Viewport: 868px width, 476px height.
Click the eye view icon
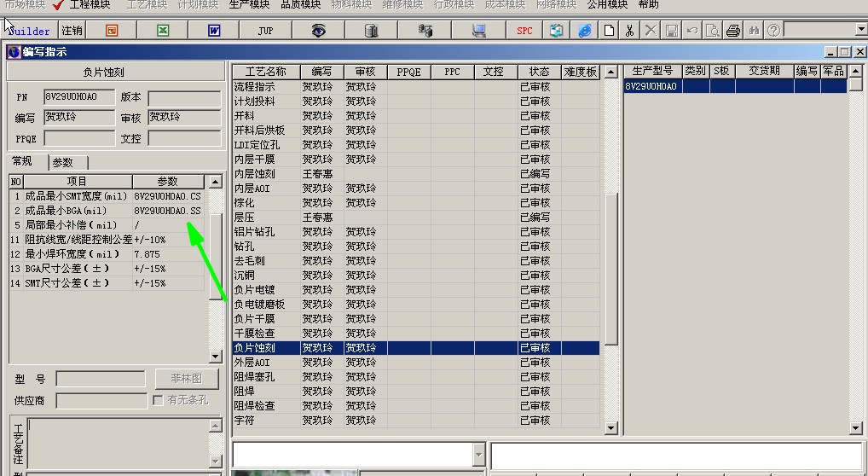(318, 31)
